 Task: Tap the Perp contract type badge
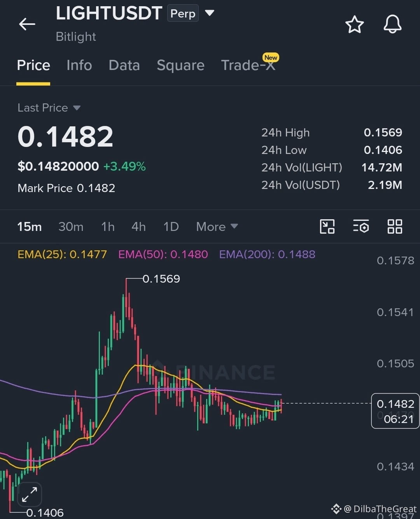183,13
